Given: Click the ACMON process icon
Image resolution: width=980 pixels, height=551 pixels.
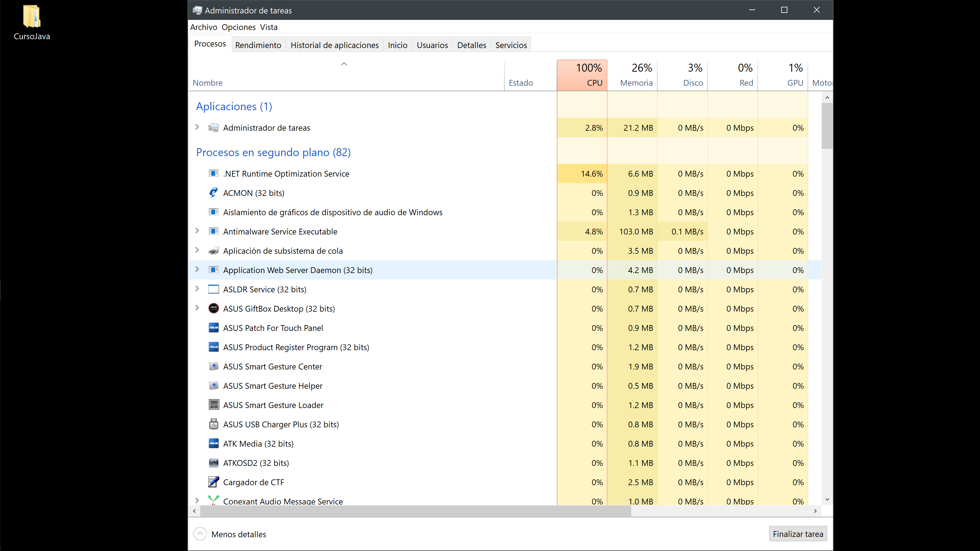Looking at the screenshot, I should pos(213,193).
